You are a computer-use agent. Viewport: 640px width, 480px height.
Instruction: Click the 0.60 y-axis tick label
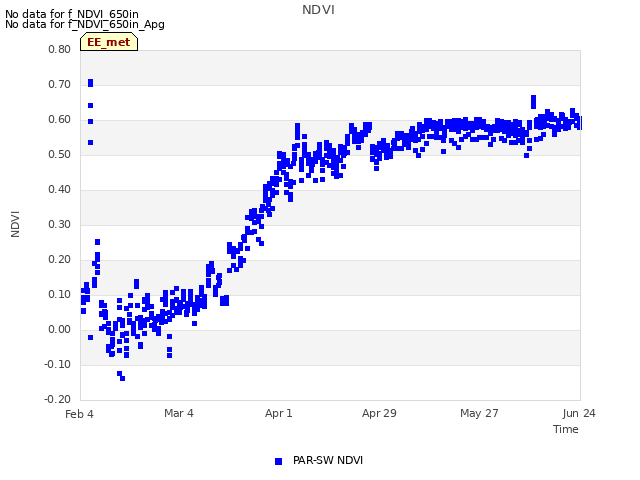pyautogui.click(x=60, y=120)
